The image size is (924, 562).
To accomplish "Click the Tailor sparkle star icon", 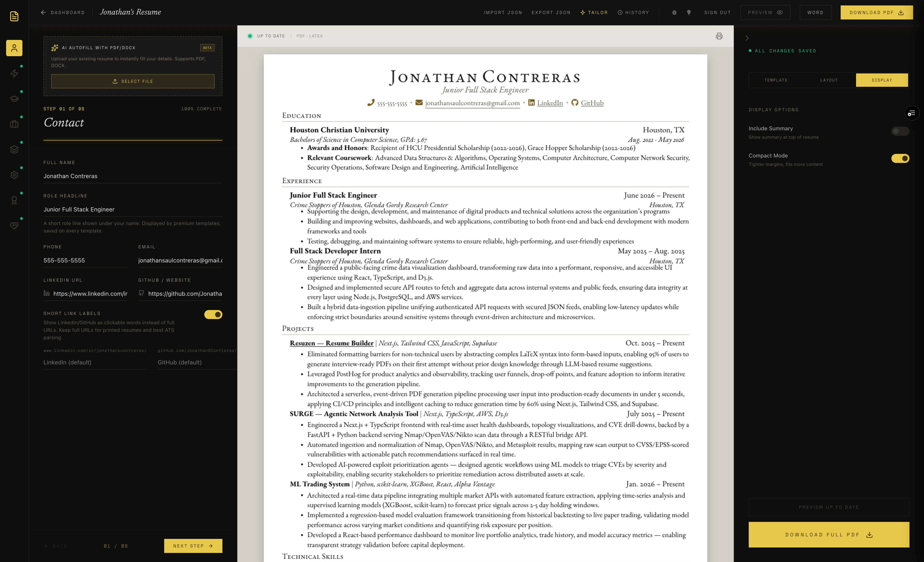I will click(x=582, y=12).
